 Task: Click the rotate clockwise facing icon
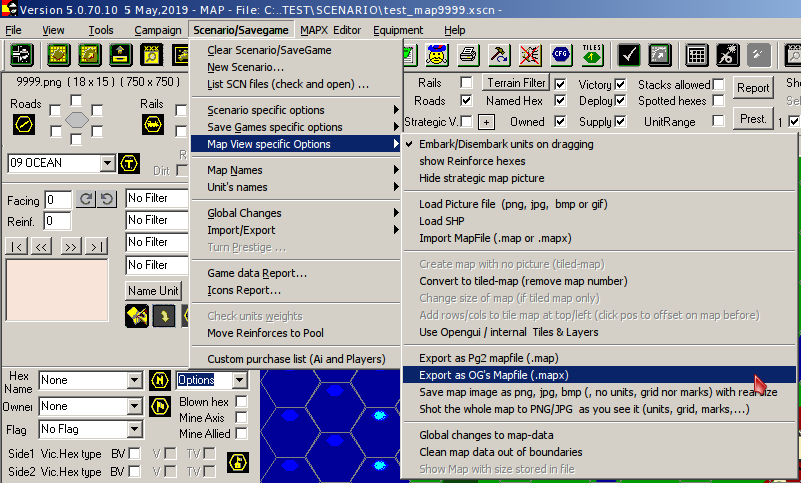[86, 199]
